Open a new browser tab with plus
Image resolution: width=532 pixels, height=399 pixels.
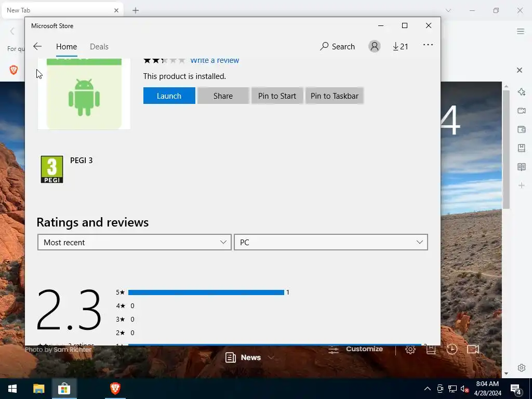pos(136,10)
